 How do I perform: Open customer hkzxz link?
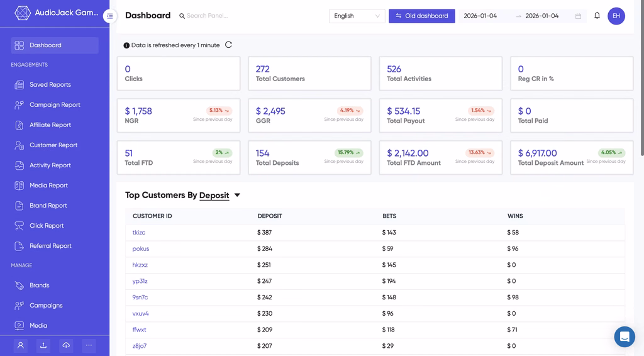(x=140, y=265)
